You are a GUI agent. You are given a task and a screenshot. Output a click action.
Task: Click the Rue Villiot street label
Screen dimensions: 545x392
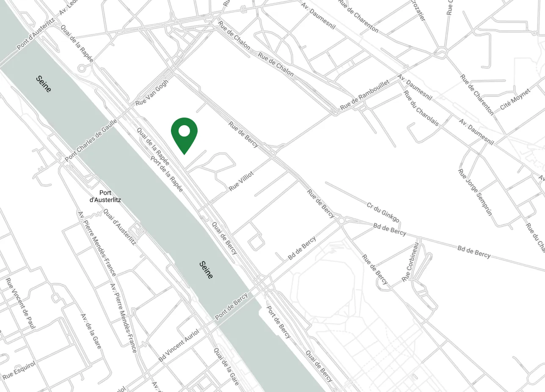tap(241, 181)
